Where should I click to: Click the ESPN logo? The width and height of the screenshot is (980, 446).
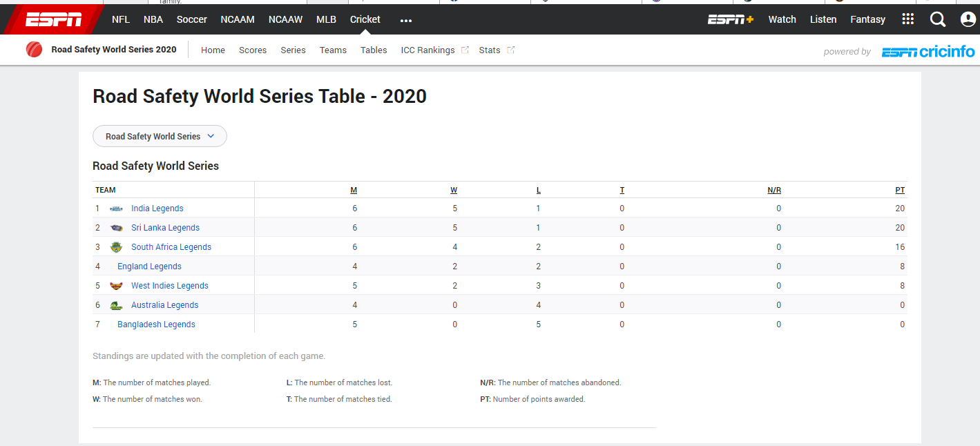tap(53, 19)
